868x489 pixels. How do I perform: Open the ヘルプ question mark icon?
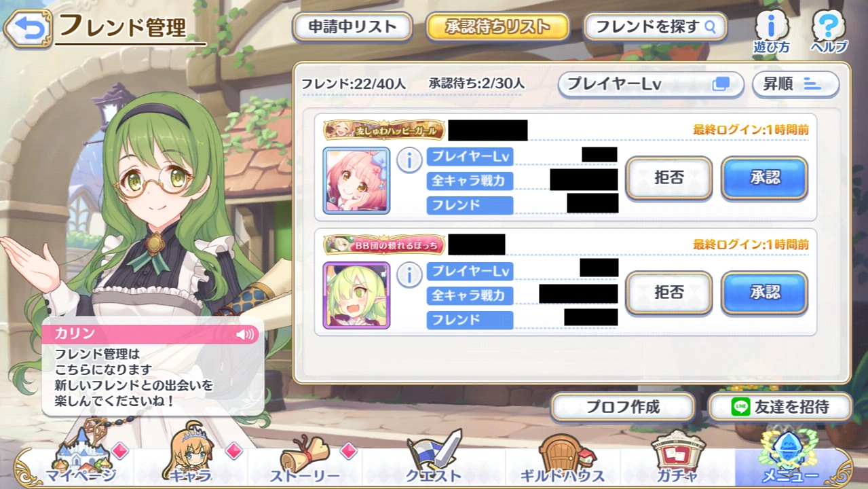(x=829, y=33)
